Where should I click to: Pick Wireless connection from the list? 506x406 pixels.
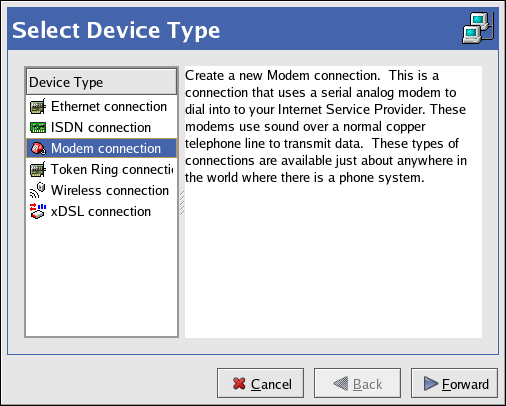click(x=101, y=190)
